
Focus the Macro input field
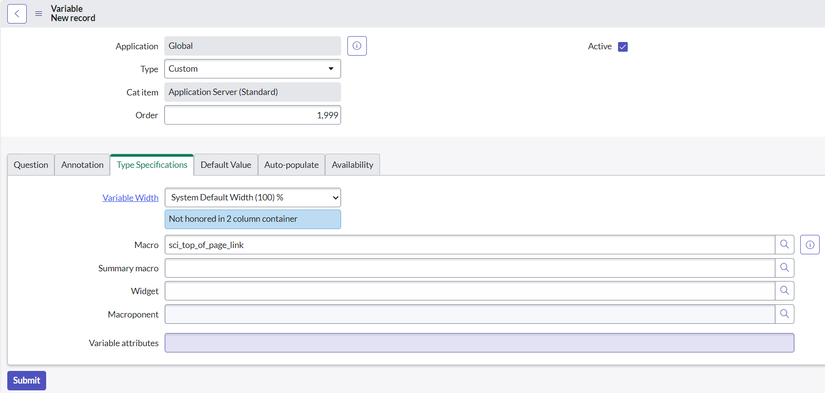[x=470, y=245]
